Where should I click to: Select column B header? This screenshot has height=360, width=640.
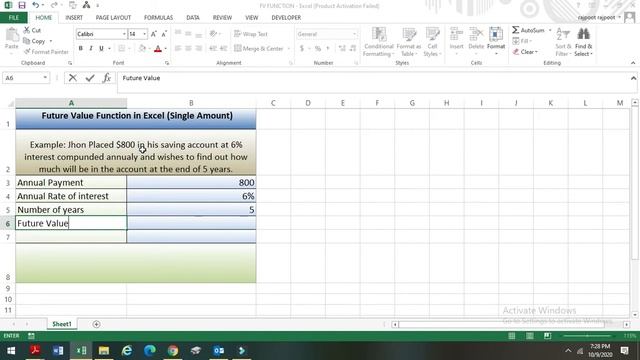point(191,103)
